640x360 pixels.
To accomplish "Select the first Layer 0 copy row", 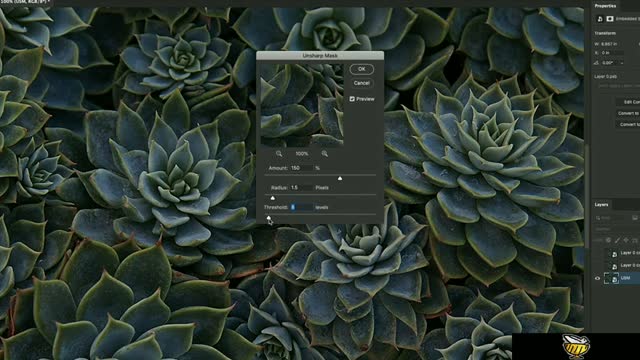I will pos(616,253).
